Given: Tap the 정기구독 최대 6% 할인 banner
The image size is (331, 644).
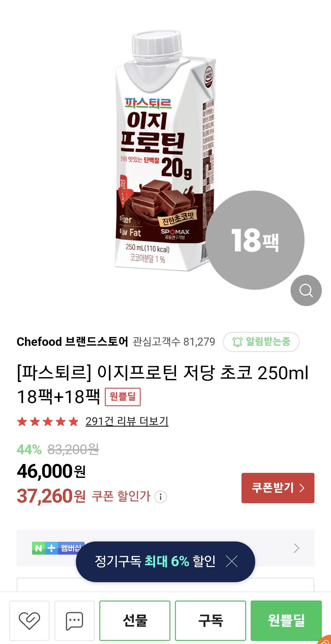Looking at the screenshot, I should pyautogui.click(x=155, y=561).
